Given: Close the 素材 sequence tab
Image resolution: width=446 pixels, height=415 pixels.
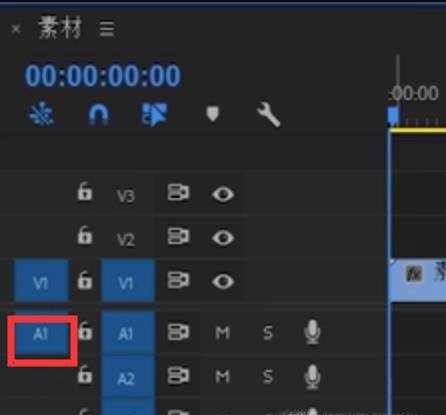Looking at the screenshot, I should [16, 29].
